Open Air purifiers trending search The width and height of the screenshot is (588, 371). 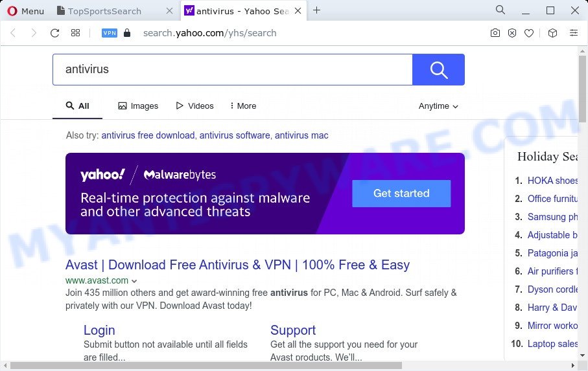click(552, 271)
